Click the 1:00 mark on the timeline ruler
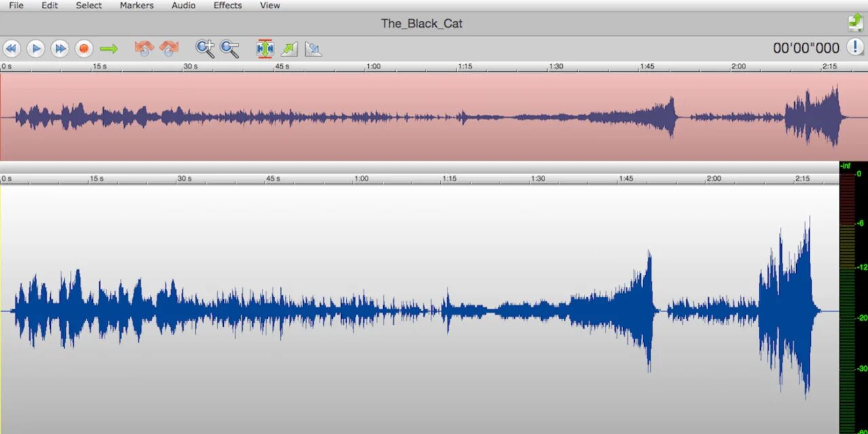The width and height of the screenshot is (868, 434). (x=373, y=66)
